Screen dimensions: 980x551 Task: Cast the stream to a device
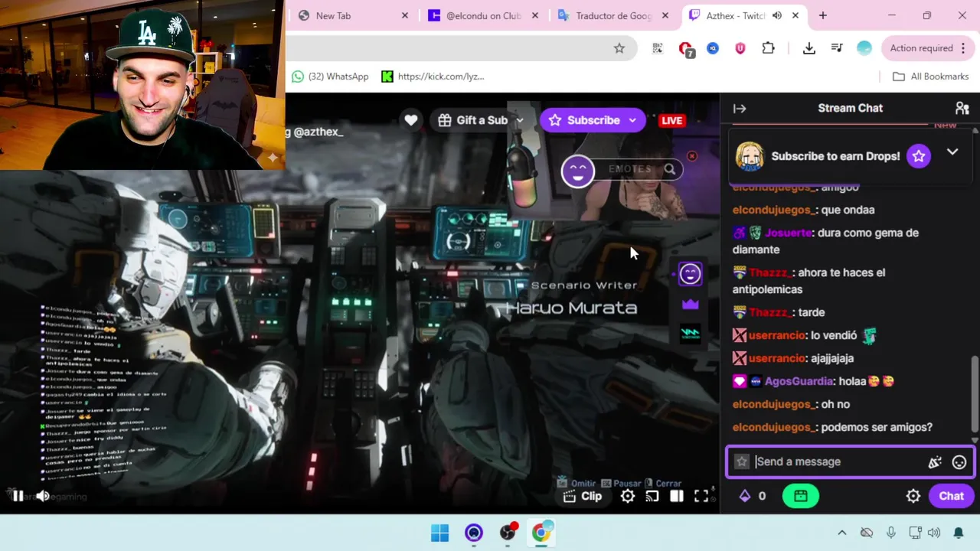(x=652, y=496)
